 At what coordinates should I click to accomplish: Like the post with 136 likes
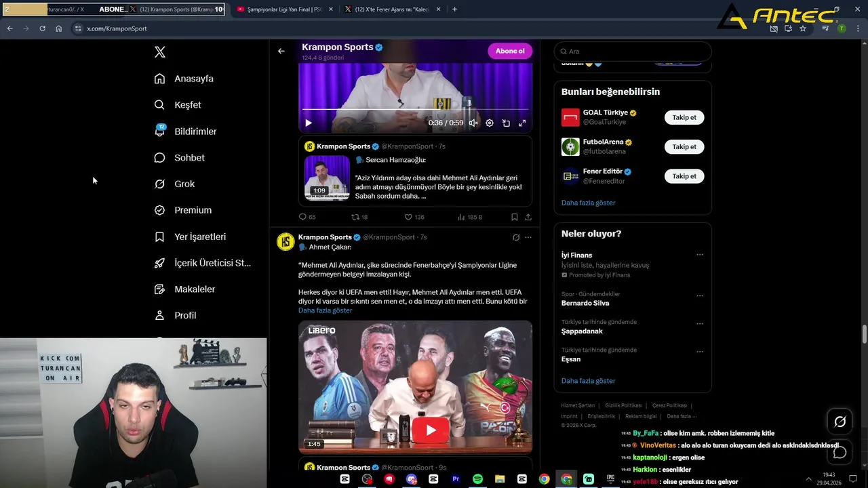pos(408,217)
